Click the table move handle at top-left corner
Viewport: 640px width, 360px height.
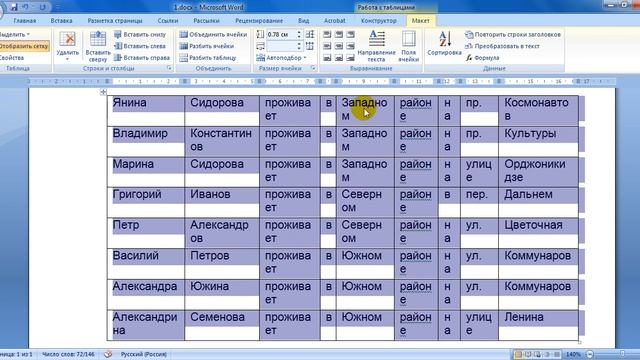point(103,92)
